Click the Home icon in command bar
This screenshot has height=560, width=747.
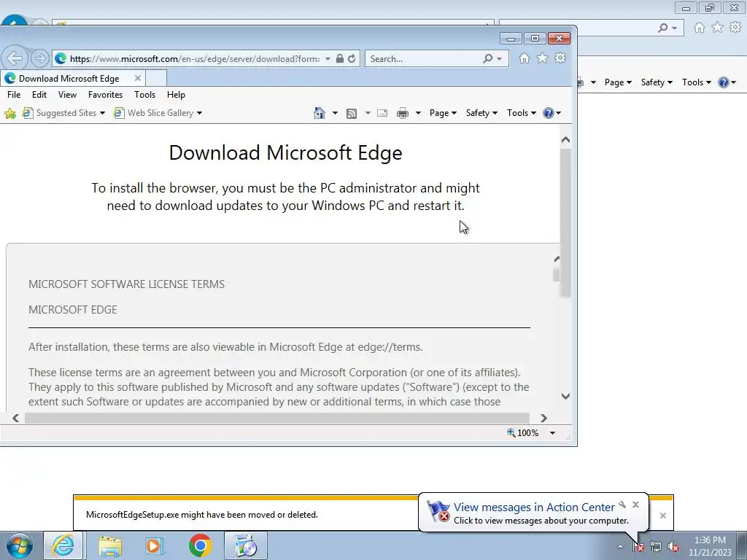tap(320, 113)
